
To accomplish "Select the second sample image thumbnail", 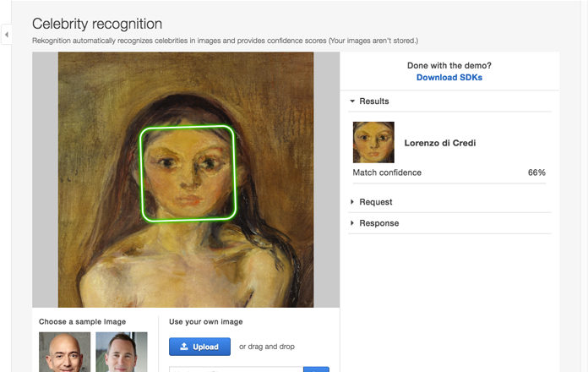I will point(122,352).
